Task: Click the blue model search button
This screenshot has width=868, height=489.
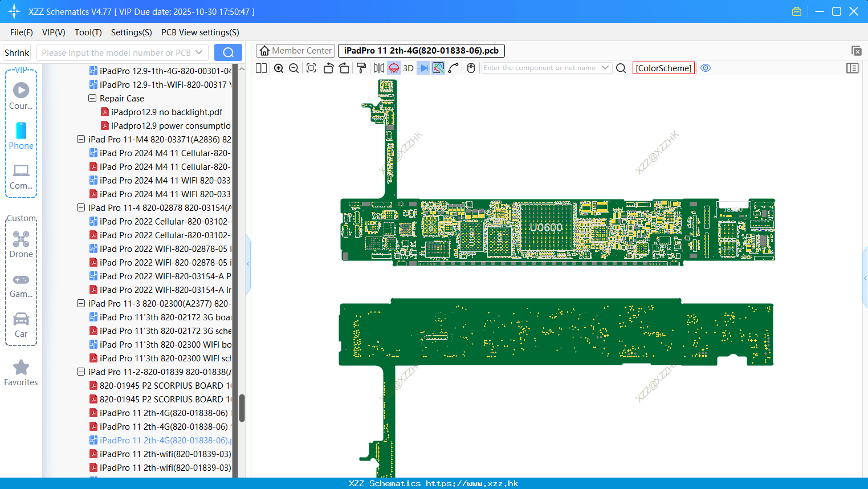Action: (228, 52)
